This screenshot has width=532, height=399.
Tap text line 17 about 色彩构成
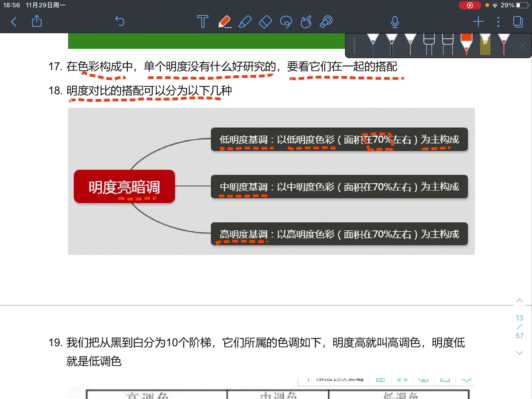(223, 66)
